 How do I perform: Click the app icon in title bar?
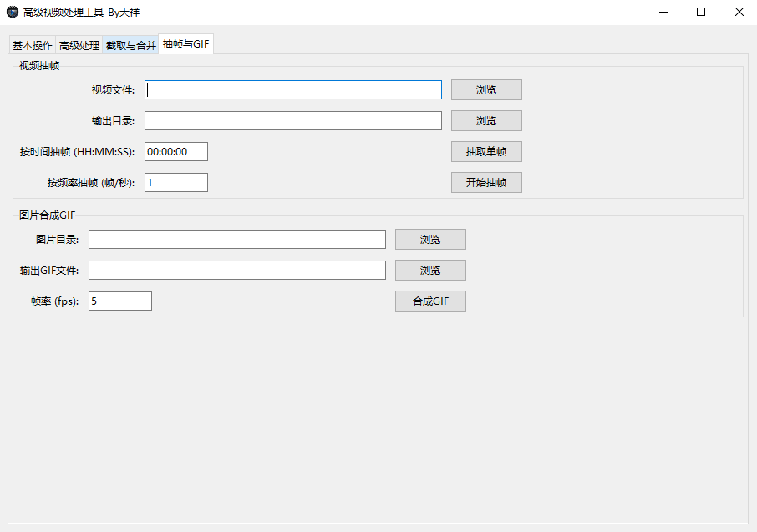coord(13,12)
